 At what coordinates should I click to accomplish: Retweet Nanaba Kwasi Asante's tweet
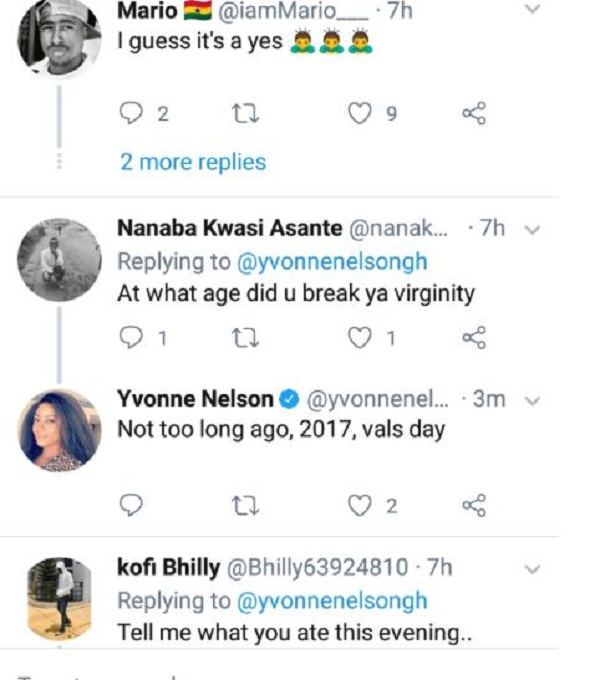pos(245,338)
